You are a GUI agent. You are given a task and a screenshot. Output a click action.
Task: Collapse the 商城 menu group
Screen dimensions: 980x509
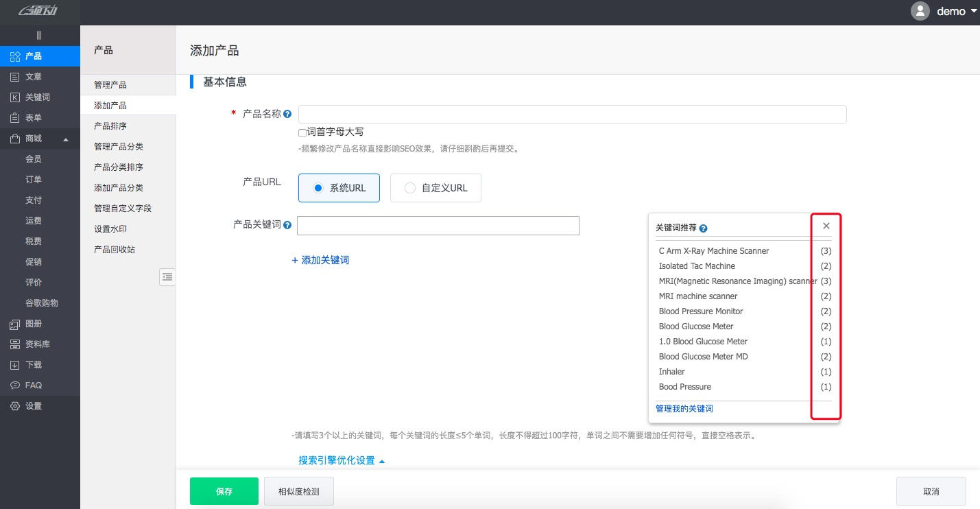(x=67, y=139)
